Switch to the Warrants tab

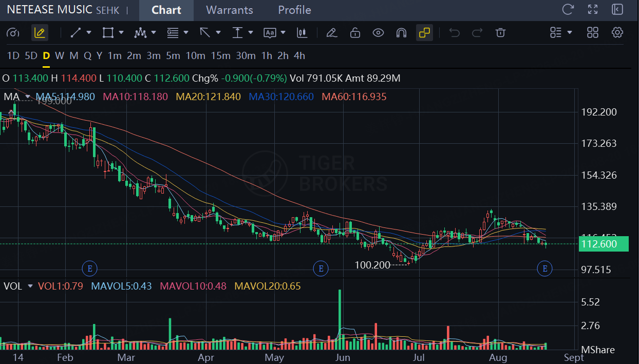pos(230,10)
